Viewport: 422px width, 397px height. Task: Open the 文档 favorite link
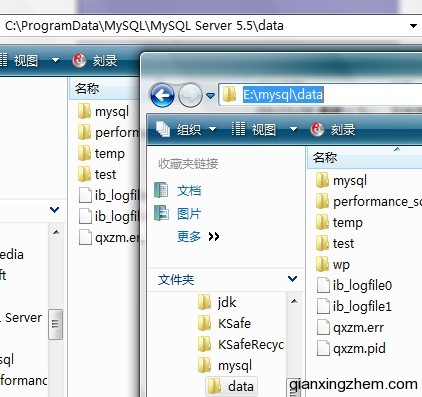(189, 191)
